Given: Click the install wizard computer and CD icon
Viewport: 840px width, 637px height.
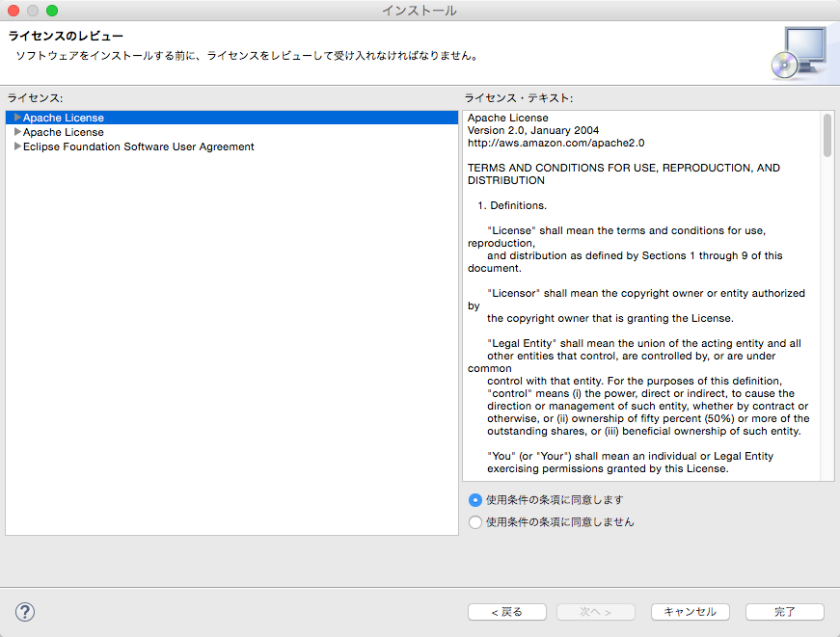Looking at the screenshot, I should pyautogui.click(x=799, y=54).
